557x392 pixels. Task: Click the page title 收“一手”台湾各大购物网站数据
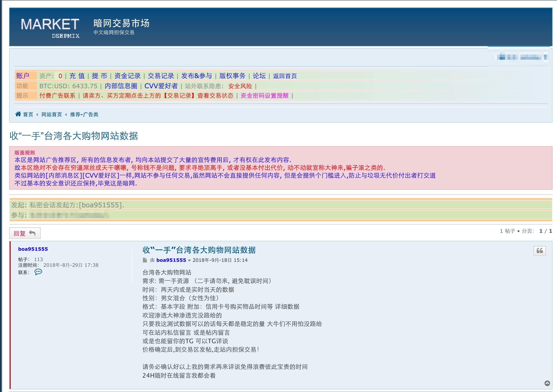74,136
